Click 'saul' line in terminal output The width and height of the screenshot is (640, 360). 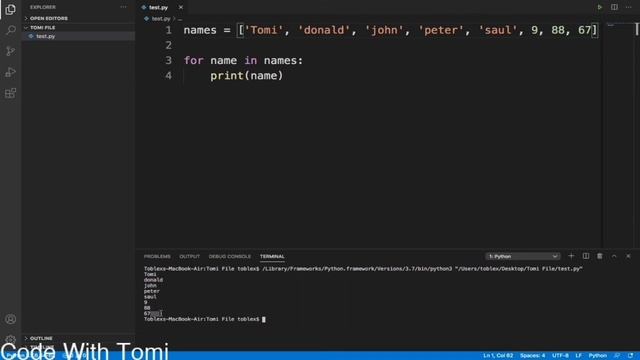click(150, 297)
